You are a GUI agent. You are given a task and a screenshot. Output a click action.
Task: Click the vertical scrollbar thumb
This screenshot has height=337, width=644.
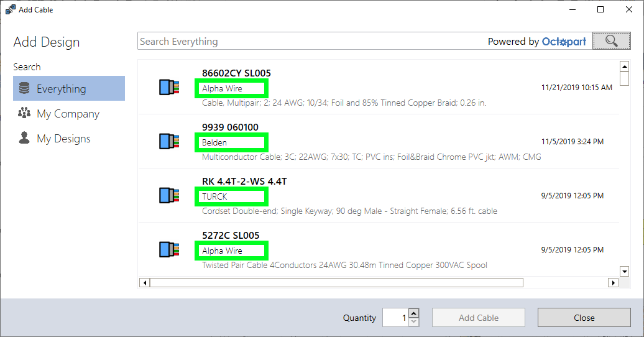tap(624, 79)
